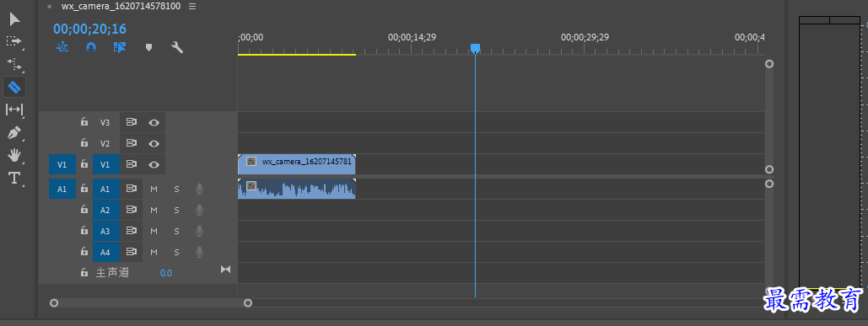Toggle Linked Selection icon
The height and width of the screenshot is (326, 868).
click(x=120, y=47)
